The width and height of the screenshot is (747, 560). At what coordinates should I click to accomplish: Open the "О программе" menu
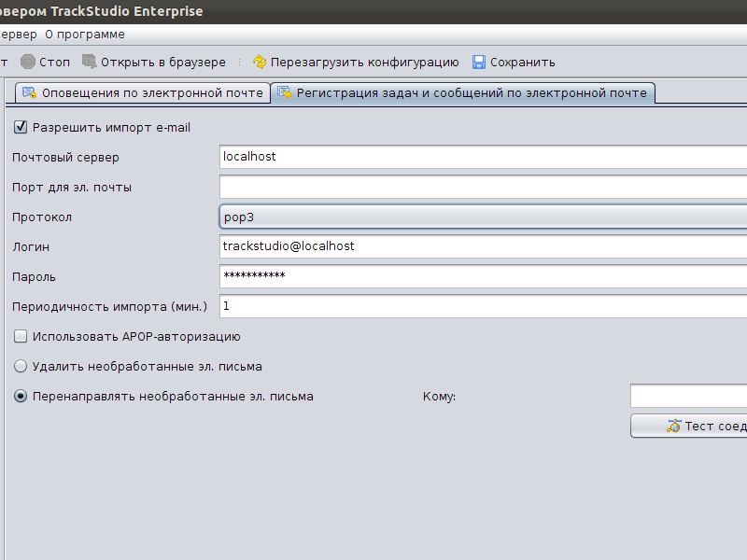pos(85,35)
